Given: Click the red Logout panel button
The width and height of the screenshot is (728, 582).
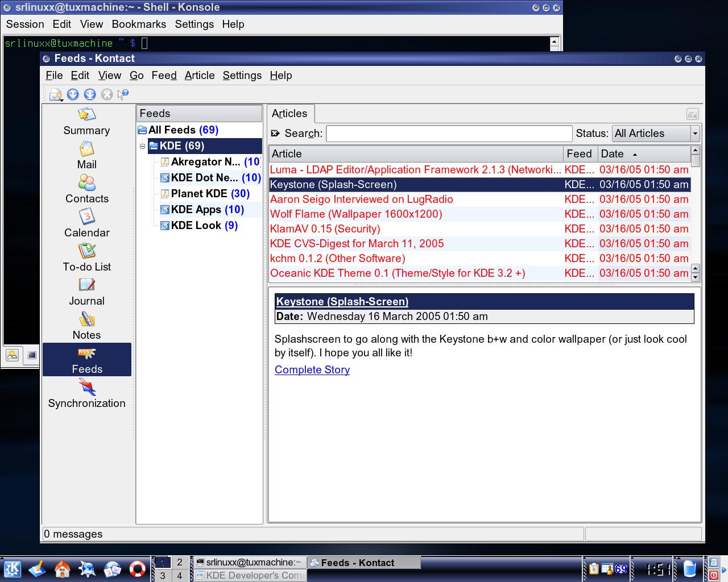Looking at the screenshot, I should click(713, 575).
